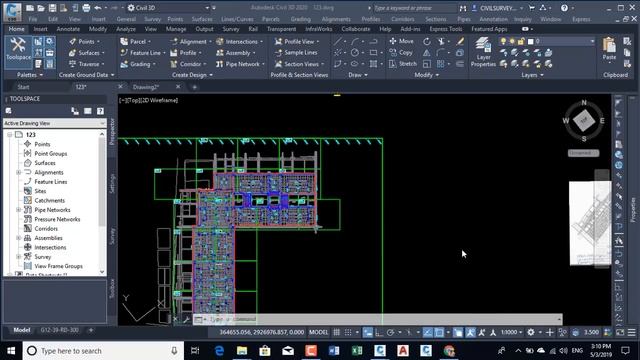This screenshot has height=360, width=640.
Task: Click the Autodesk App Store cart icon
Action: point(531,8)
